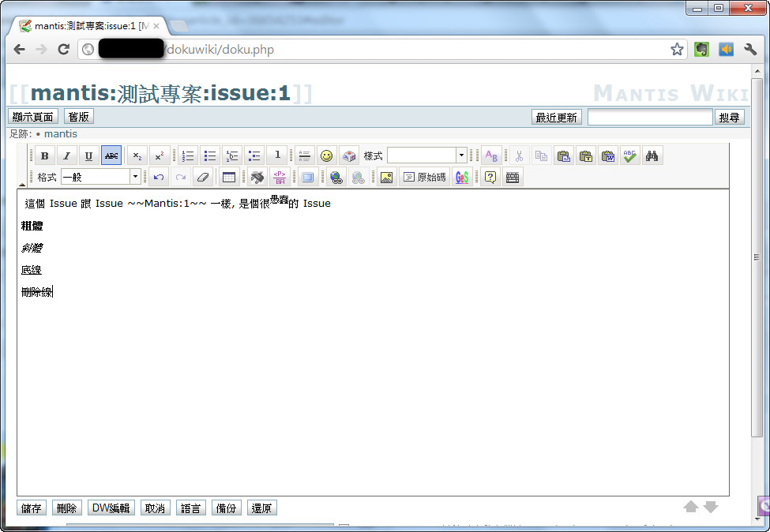Click the keyboard icon in toolbar
Image resolution: width=770 pixels, height=532 pixels.
pyautogui.click(x=513, y=177)
